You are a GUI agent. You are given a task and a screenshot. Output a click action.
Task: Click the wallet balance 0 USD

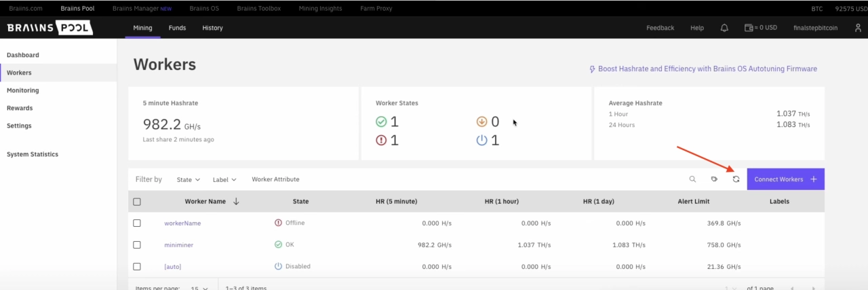point(760,28)
